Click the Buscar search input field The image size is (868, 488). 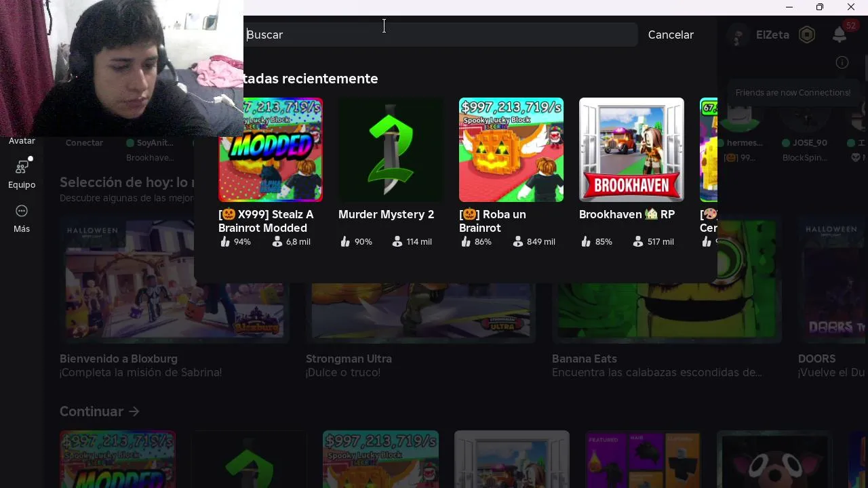[x=441, y=35]
